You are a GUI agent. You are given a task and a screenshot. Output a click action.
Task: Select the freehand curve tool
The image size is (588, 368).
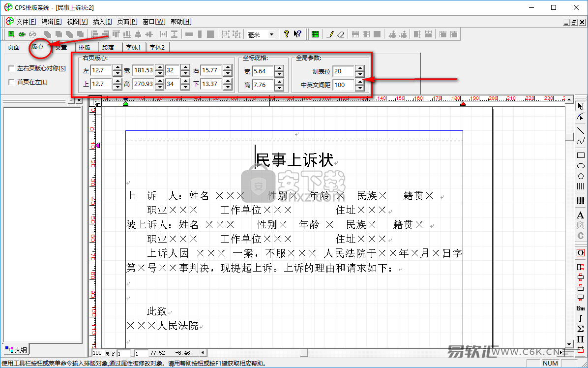coord(581,141)
